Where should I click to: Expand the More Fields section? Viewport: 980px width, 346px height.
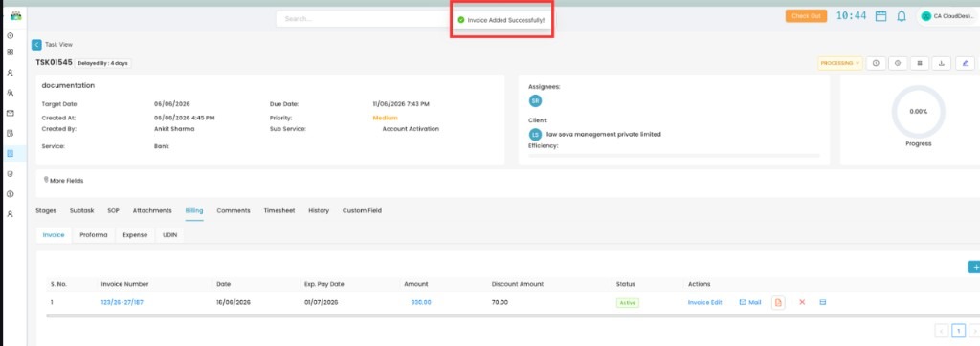click(x=66, y=181)
